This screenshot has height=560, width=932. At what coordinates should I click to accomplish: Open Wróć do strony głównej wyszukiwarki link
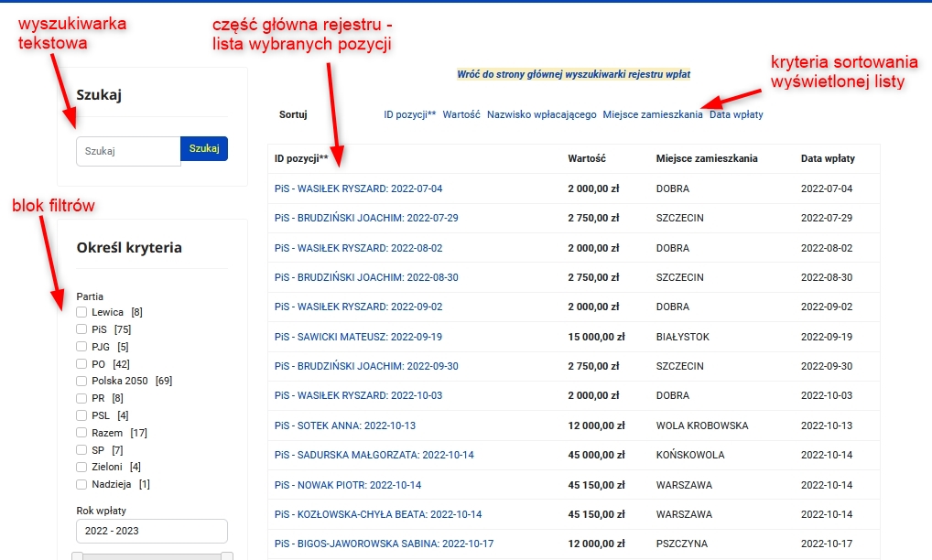573,74
